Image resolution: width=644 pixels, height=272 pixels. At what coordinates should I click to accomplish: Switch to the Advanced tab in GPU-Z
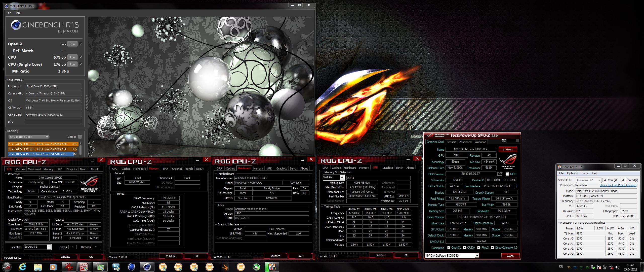(465, 142)
